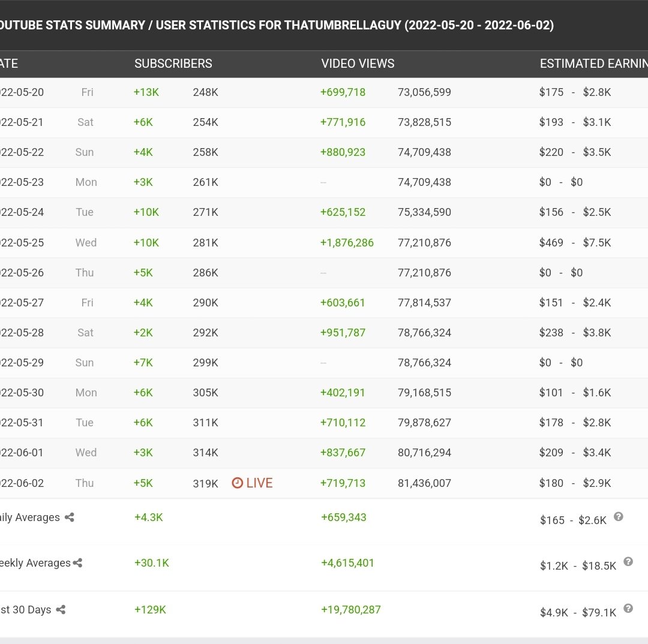Image resolution: width=648 pixels, height=644 pixels.
Task: Click +719,713 video views value
Action: pos(343,483)
